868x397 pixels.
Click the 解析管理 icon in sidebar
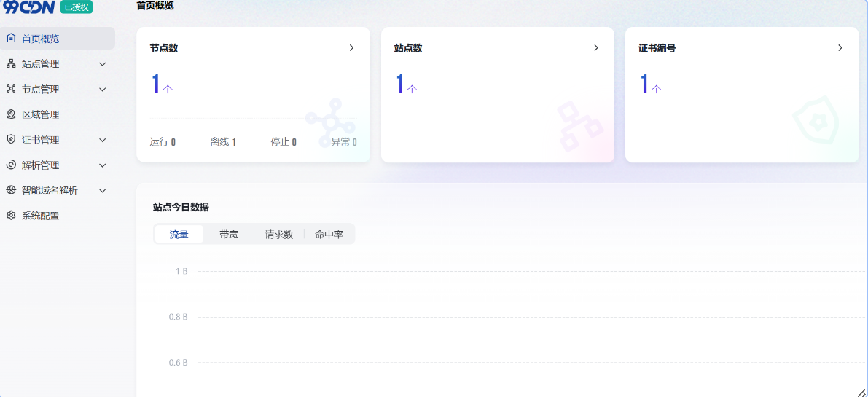[x=11, y=165]
